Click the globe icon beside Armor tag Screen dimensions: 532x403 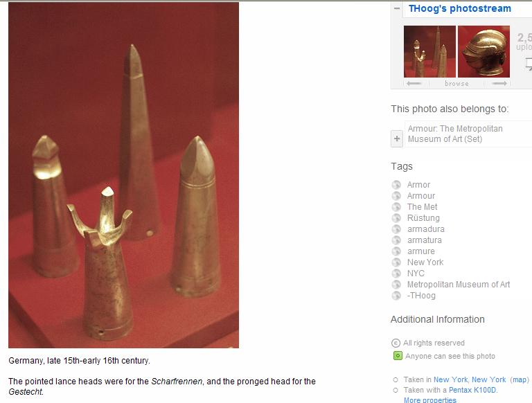click(x=396, y=185)
